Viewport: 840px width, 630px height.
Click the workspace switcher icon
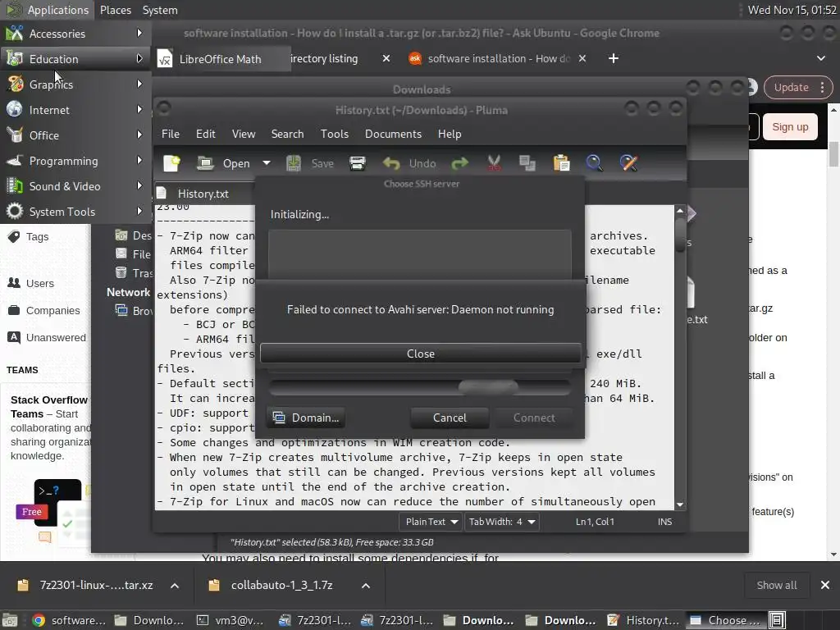[x=778, y=620]
